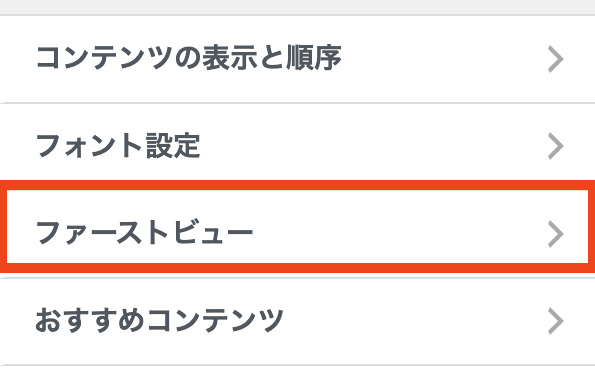595x379 pixels.
Task: Click chevron arrow beside ファーストビュー
Action: [556, 234]
